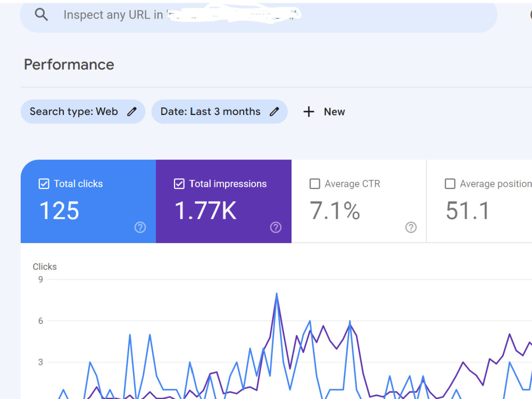The height and width of the screenshot is (399, 532).
Task: Click the 51.1 average position value
Action: (x=468, y=211)
